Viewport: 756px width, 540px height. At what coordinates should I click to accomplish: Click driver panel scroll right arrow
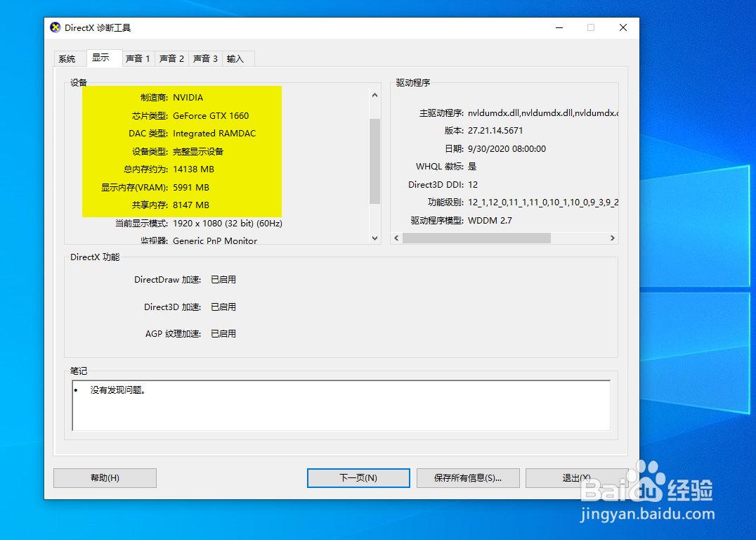pyautogui.click(x=613, y=238)
